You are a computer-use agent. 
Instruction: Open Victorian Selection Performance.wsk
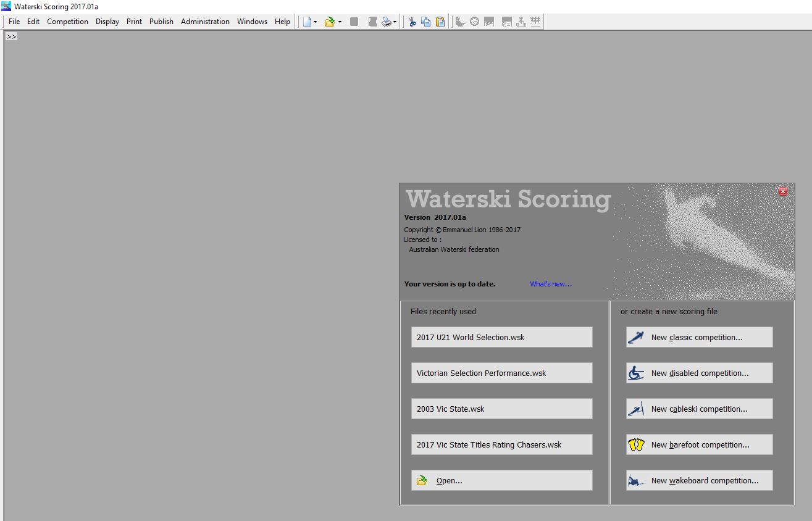(x=502, y=373)
